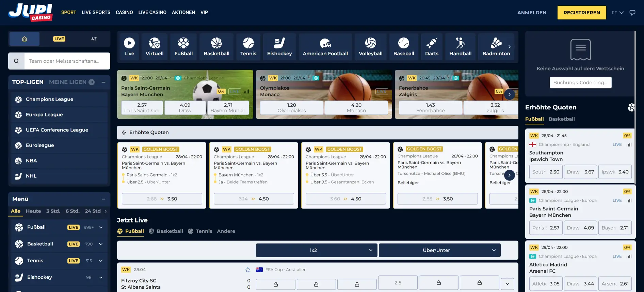The width and height of the screenshot is (644, 292).
Task: Select the Tennis category icon in sports bar
Action: 248,47
